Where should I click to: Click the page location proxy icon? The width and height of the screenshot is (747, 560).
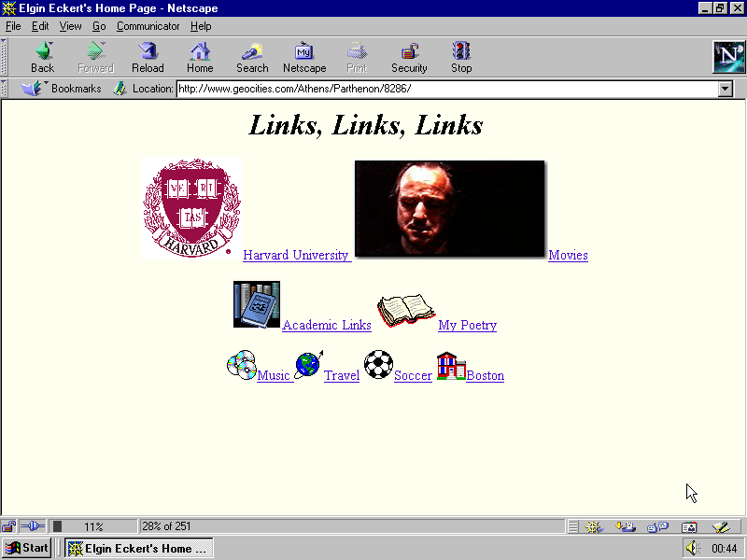coord(120,89)
